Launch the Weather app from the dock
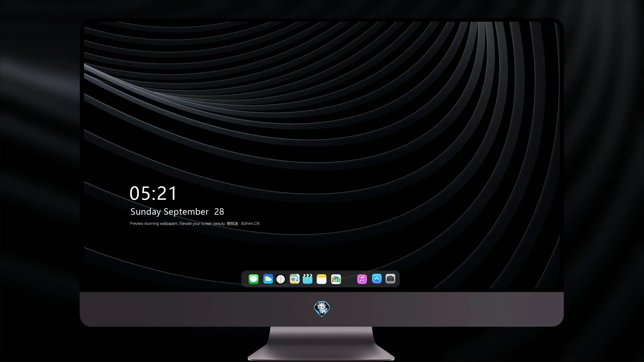 pyautogui.click(x=268, y=279)
